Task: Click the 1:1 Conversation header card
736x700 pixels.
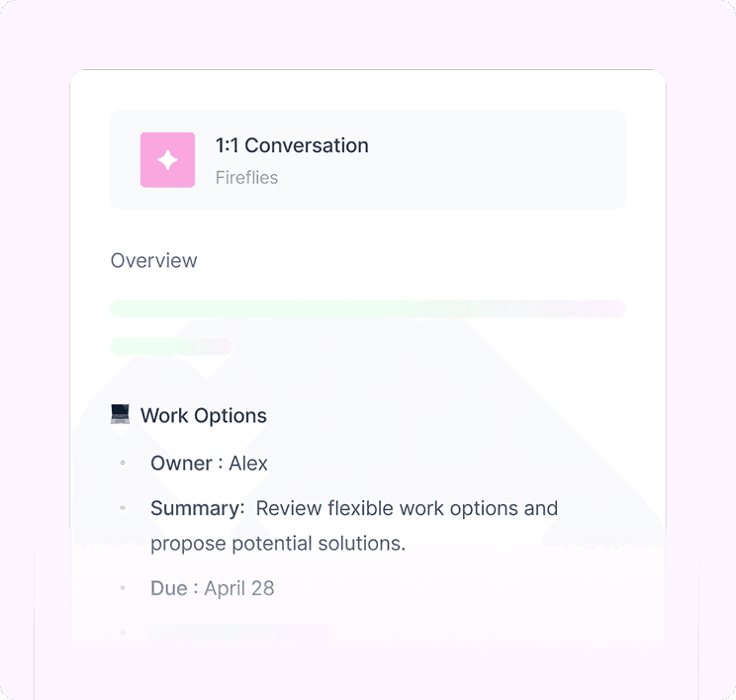Action: click(x=368, y=159)
